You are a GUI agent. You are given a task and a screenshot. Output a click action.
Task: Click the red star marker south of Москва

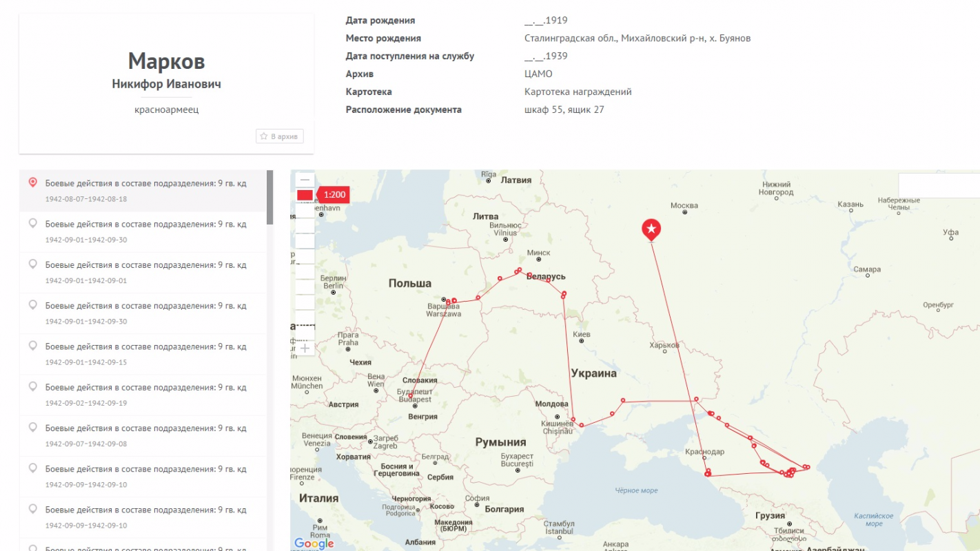coord(651,229)
